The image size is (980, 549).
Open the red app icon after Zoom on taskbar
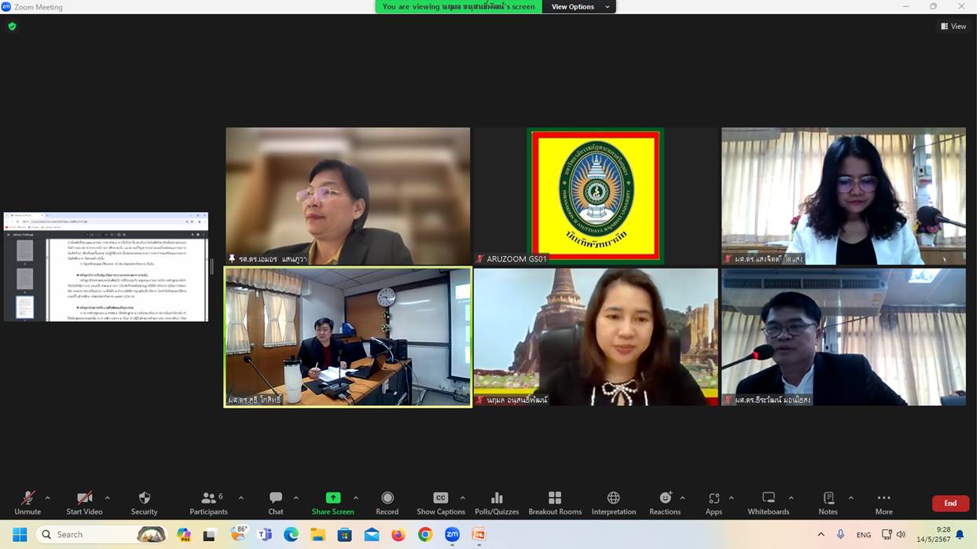(479, 535)
